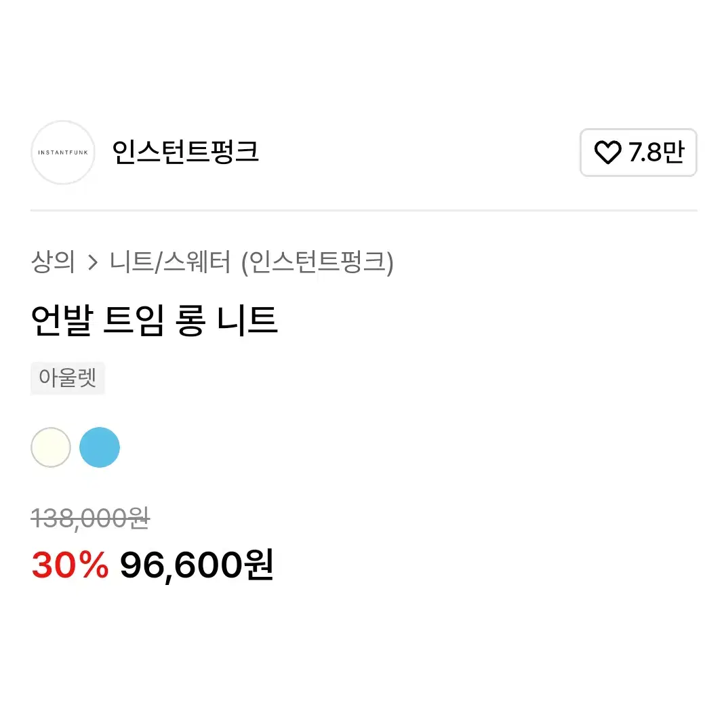Click the breadcrumb chevron arrow after 상의

coord(93,263)
